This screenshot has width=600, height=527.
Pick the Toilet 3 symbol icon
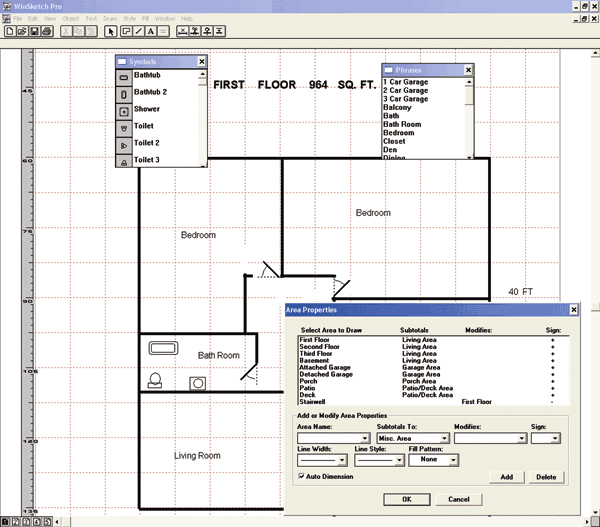(x=124, y=161)
